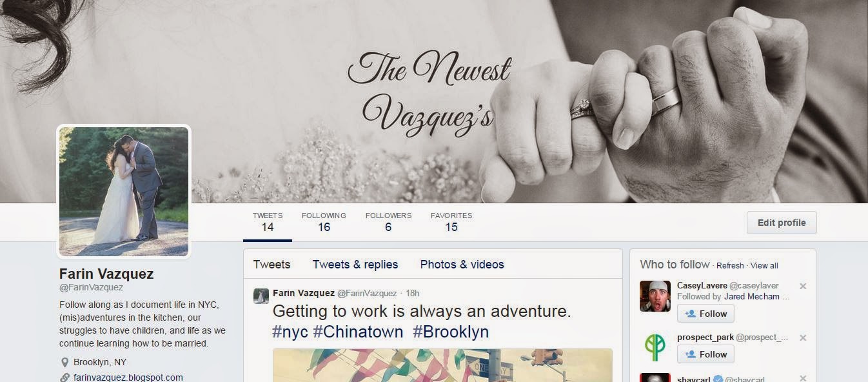868x382 pixels.
Task: Open the Following count of 16
Action: 324,221
